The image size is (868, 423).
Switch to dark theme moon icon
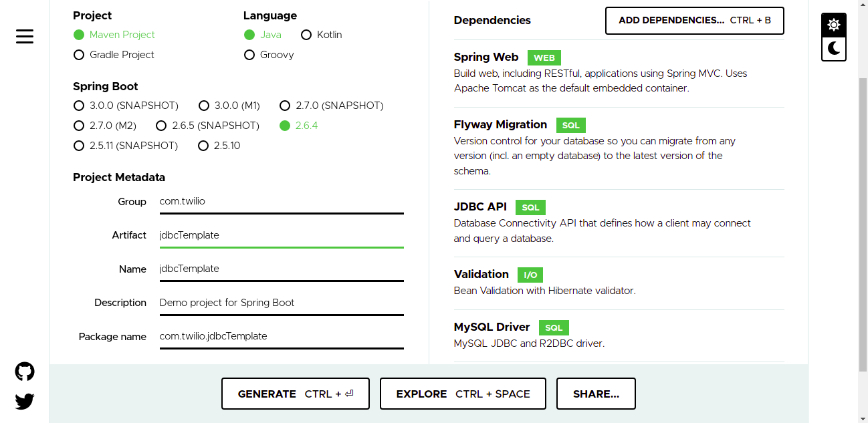tap(834, 49)
